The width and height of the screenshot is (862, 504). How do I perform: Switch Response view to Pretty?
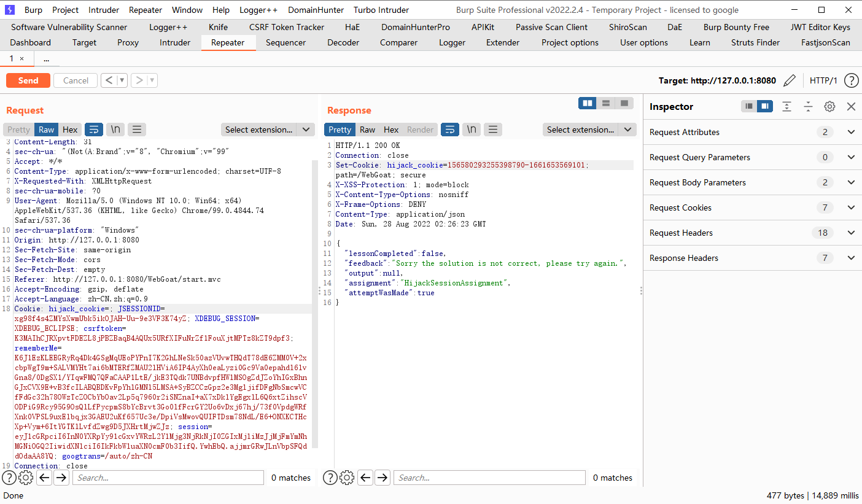point(340,130)
